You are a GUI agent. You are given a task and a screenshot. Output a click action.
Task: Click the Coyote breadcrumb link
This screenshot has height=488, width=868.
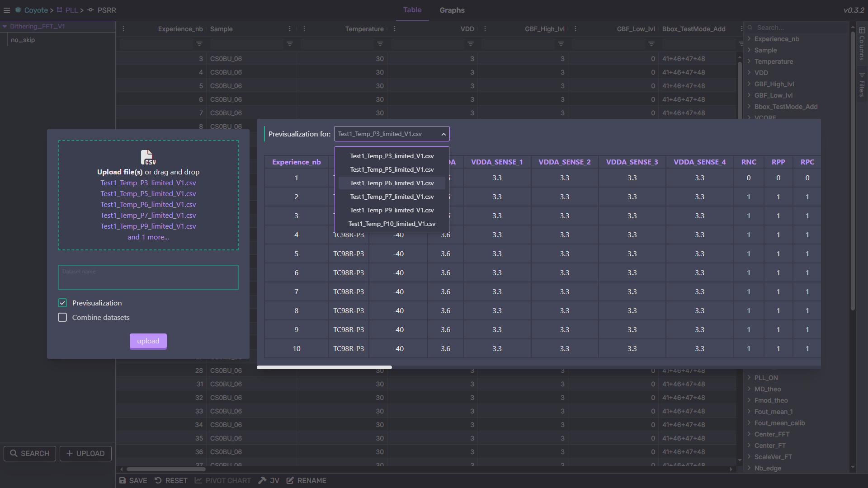(x=36, y=10)
